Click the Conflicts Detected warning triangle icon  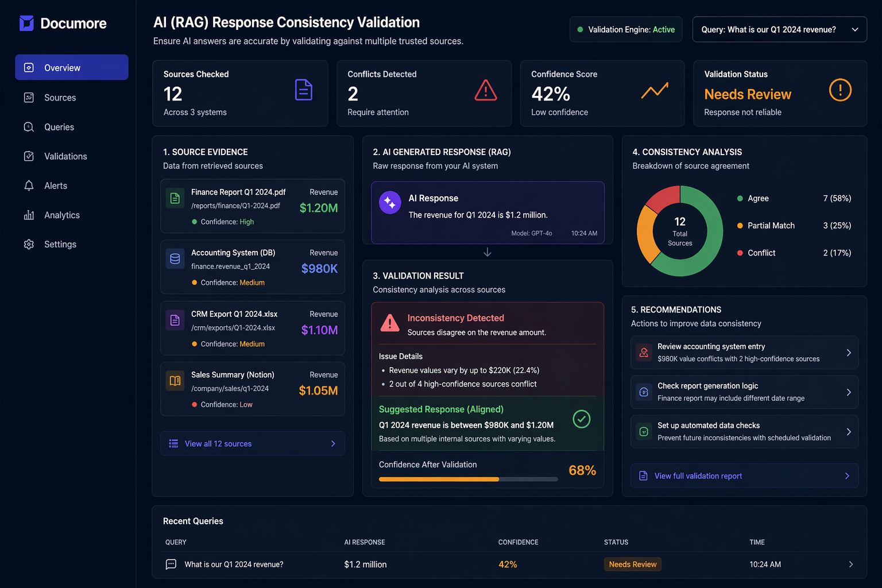486,90
